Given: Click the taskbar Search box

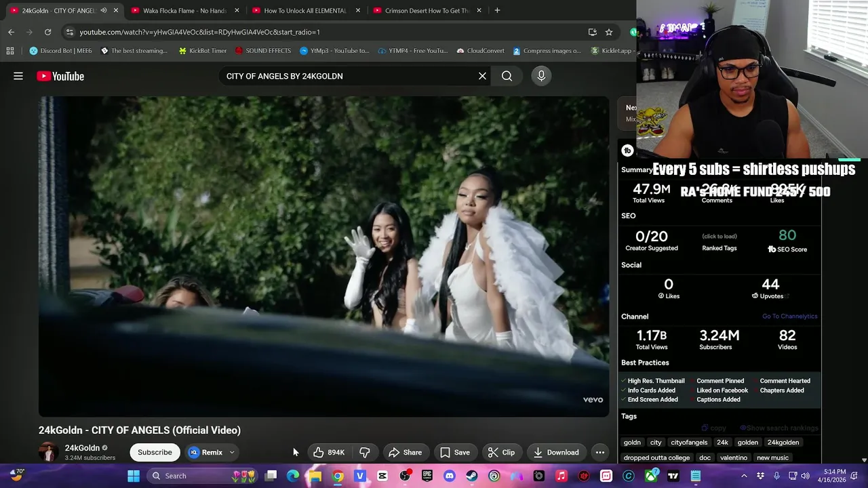Looking at the screenshot, I should [x=202, y=476].
